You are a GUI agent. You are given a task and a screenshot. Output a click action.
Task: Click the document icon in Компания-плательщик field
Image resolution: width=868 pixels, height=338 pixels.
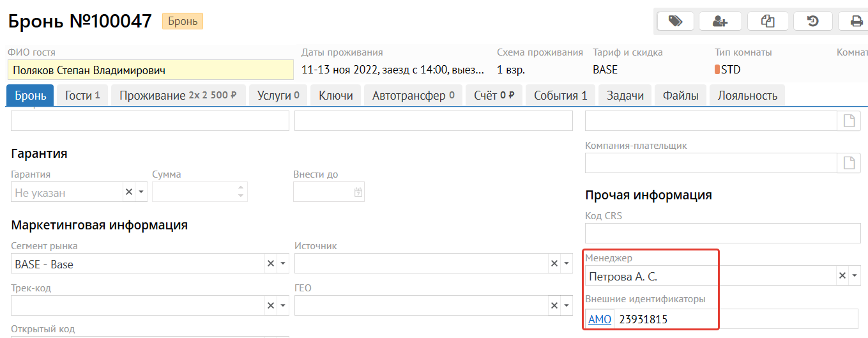tap(848, 163)
